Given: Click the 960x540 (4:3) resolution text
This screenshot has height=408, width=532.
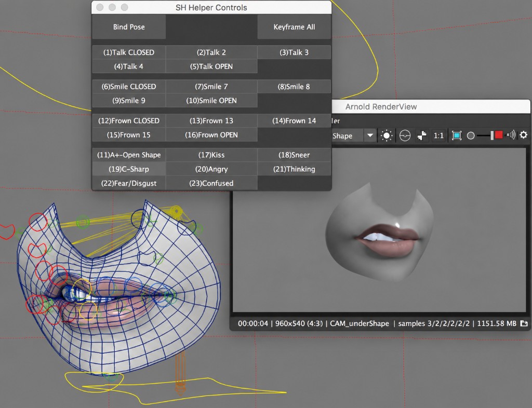Looking at the screenshot, I should coord(299,323).
